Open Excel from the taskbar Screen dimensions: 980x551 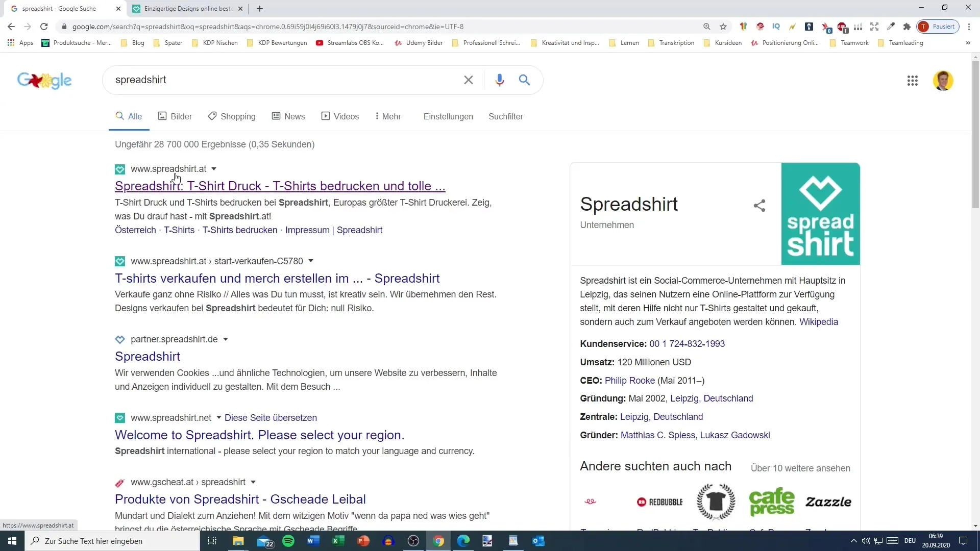(338, 541)
